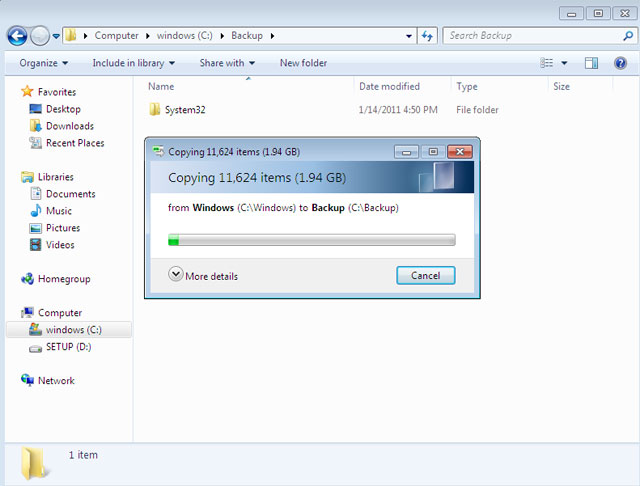Close the copying dialog
This screenshot has height=486, width=640.
click(460, 152)
